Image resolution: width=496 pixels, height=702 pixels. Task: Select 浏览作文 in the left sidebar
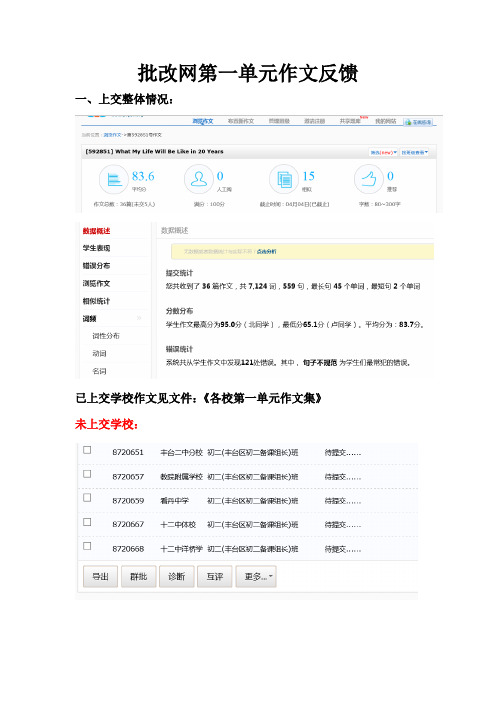pyautogui.click(x=96, y=283)
